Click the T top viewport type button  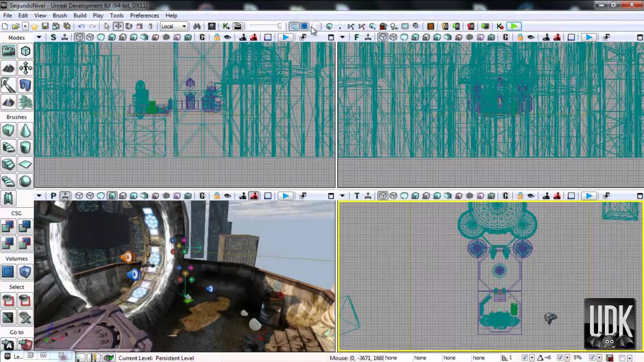pyautogui.click(x=357, y=196)
